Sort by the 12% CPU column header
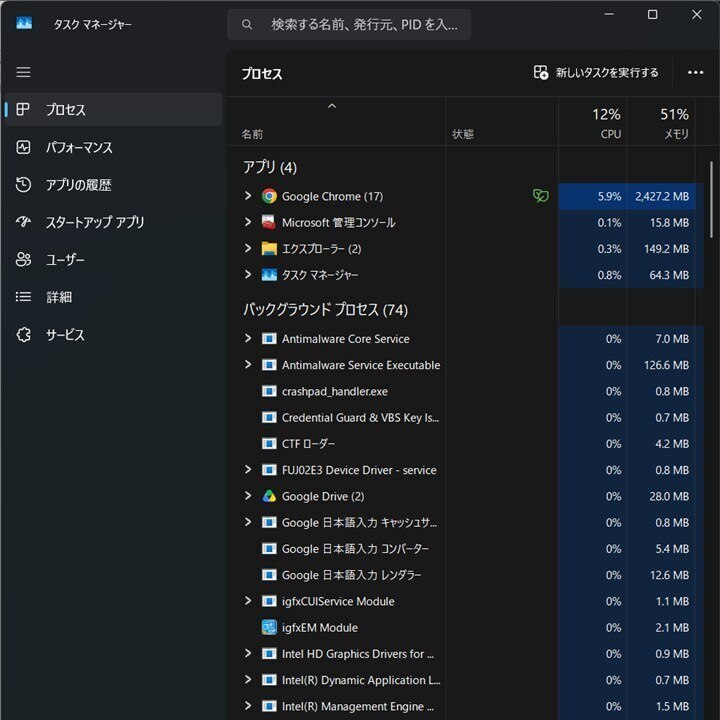 (x=593, y=123)
